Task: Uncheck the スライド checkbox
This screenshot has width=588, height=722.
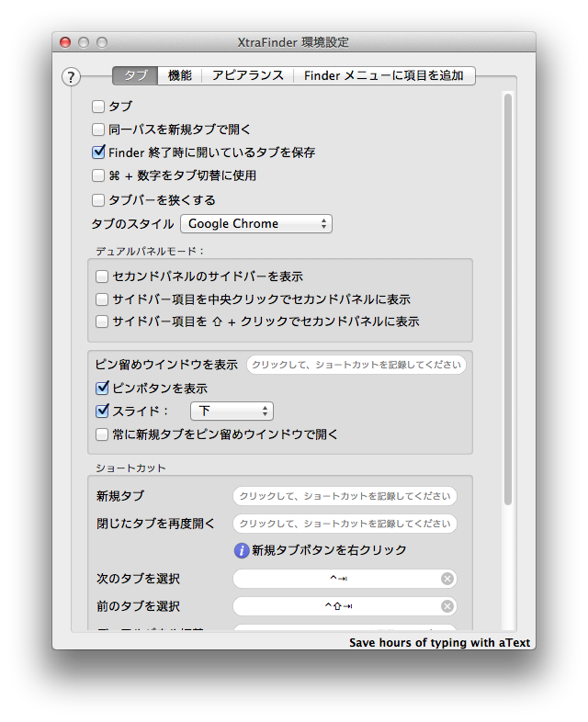Action: coord(102,411)
